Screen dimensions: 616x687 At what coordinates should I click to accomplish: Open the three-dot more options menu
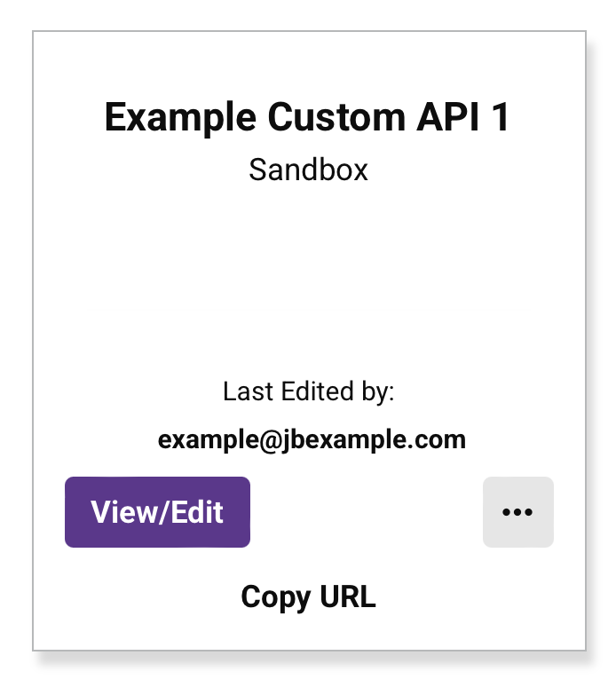[x=517, y=512]
